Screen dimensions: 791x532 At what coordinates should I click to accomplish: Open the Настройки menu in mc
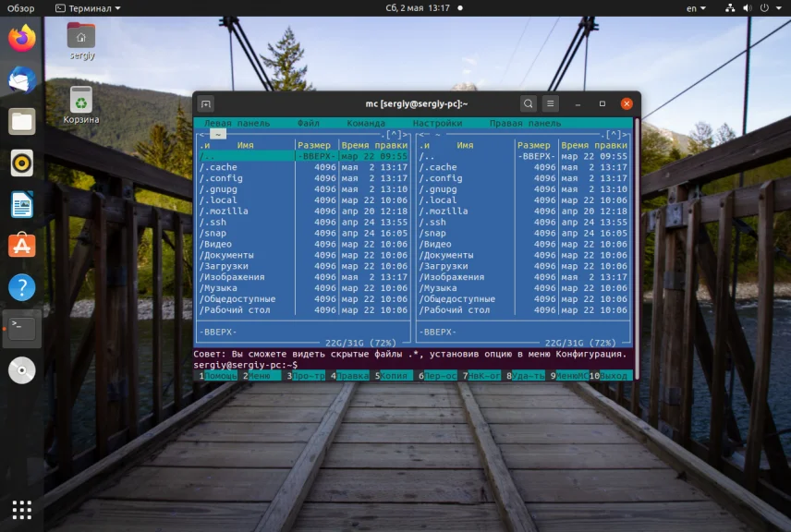[x=437, y=123]
